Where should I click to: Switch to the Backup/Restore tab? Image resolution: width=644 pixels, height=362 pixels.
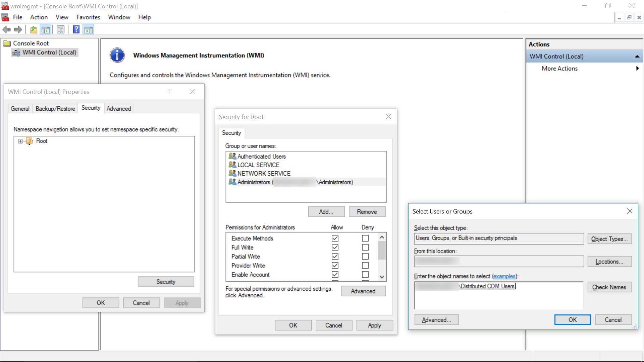55,108
